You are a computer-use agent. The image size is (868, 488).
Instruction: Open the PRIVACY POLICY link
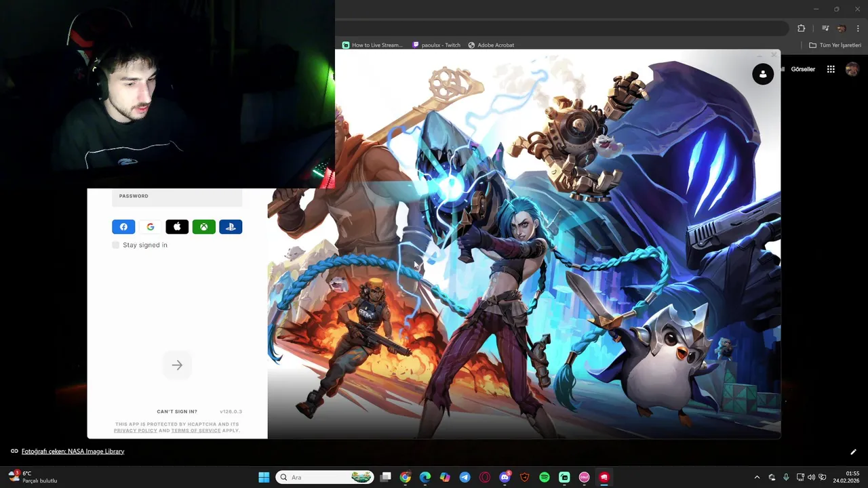[136, 430]
